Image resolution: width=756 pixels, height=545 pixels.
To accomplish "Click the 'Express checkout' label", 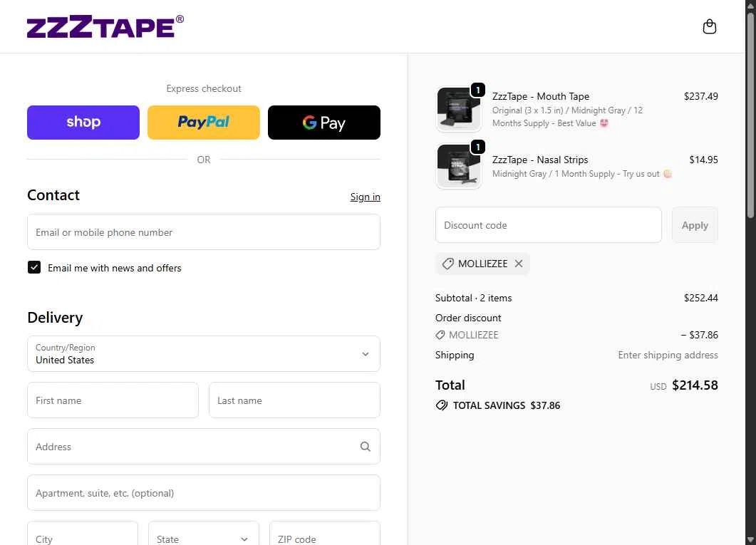I will (204, 88).
